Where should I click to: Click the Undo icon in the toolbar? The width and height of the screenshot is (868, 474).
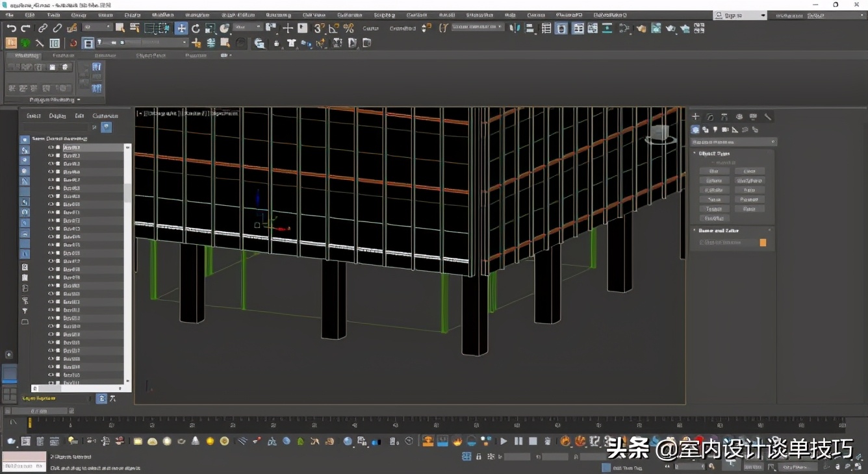coord(12,28)
